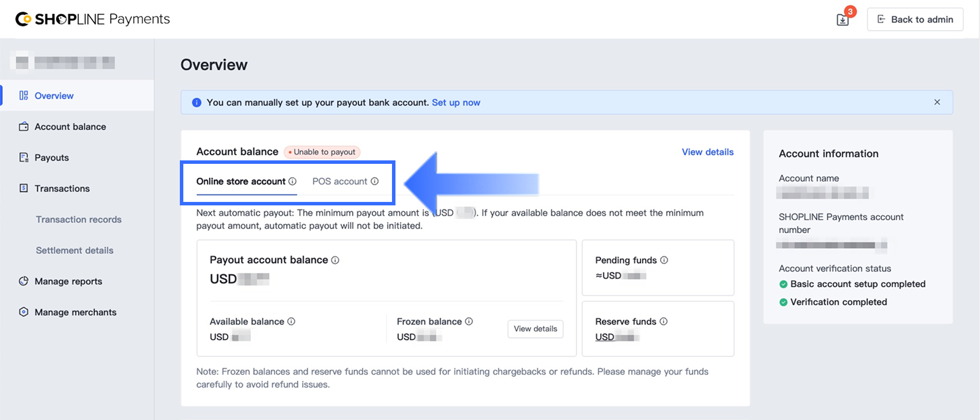Click info icon next to Pending funds

(664, 260)
